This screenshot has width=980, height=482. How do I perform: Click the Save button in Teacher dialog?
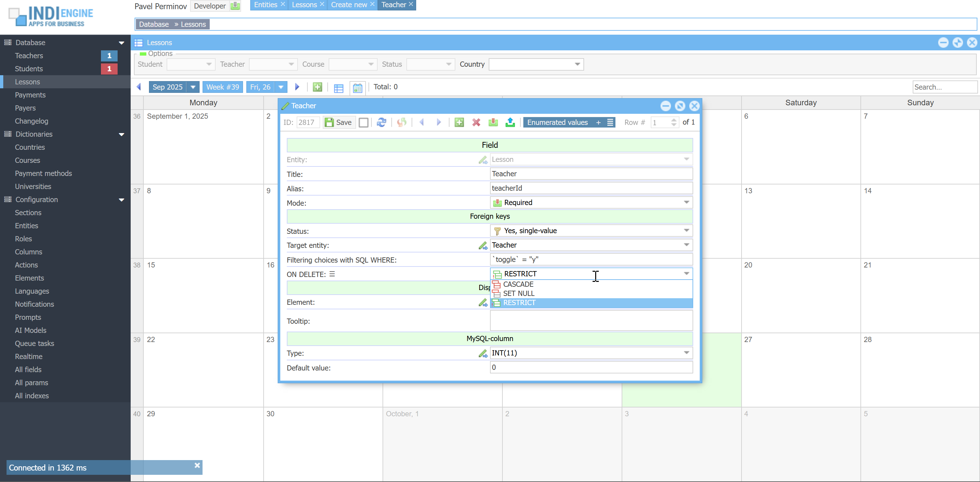click(338, 122)
